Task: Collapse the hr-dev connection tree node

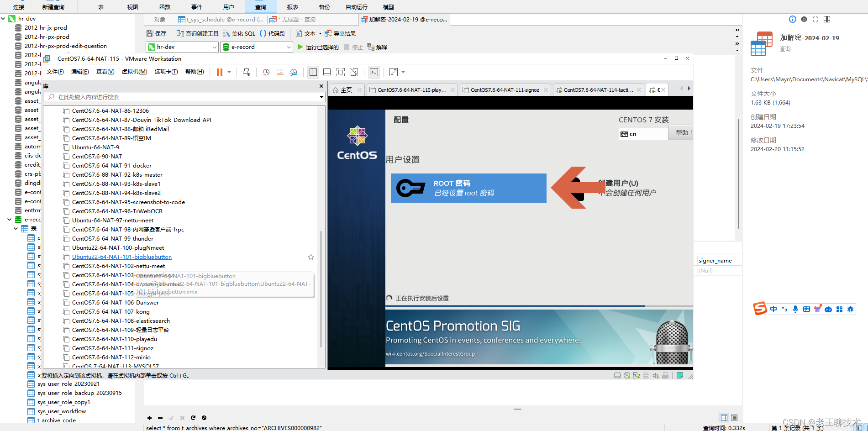Action: point(3,19)
